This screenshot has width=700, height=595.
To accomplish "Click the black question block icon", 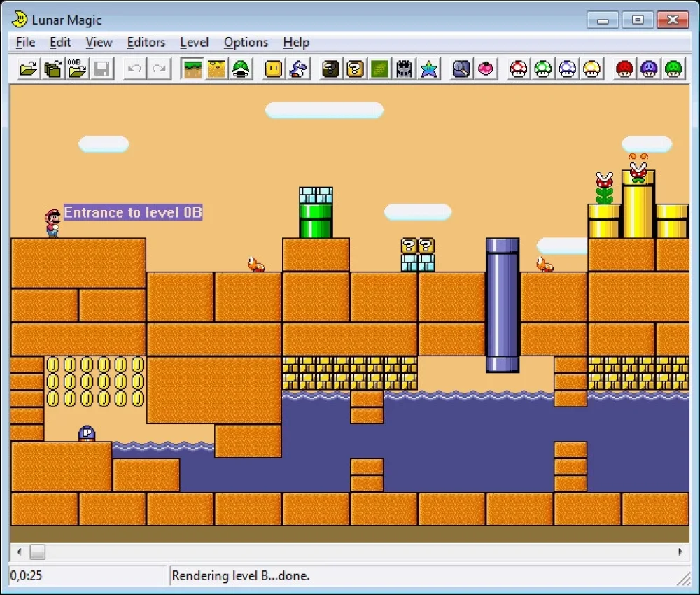I will coord(331,69).
